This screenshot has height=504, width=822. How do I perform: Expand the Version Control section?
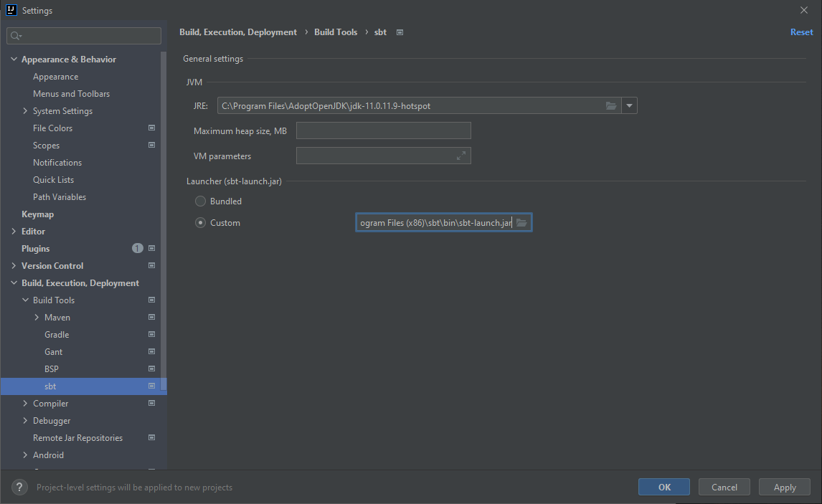14,265
